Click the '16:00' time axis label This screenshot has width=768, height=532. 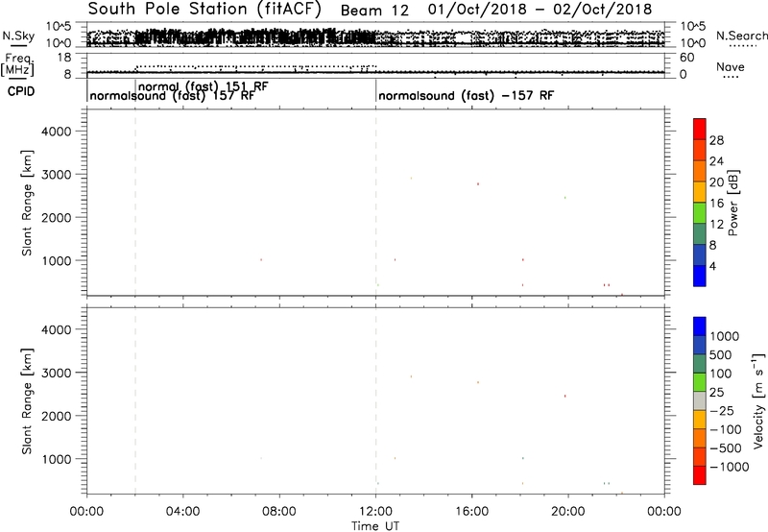tap(471, 512)
